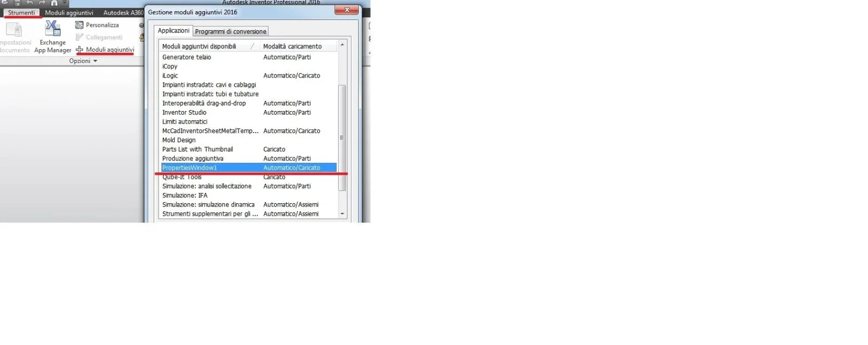Image resolution: width=868 pixels, height=345 pixels.
Task: Select Interoperabilità drag-and-drop row
Action: (x=249, y=103)
